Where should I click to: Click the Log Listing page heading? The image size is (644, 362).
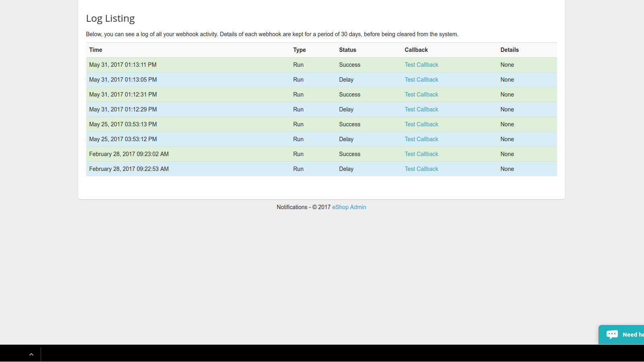(x=110, y=18)
